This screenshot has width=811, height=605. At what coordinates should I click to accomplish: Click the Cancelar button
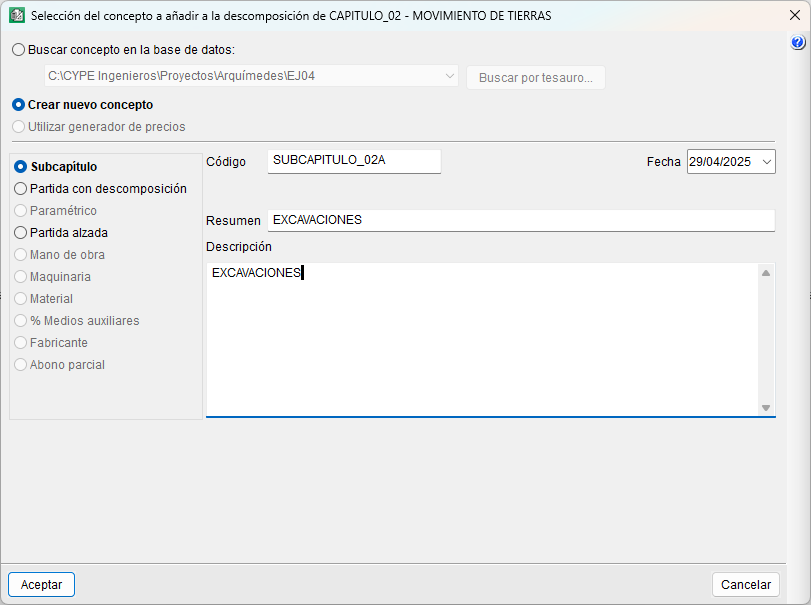(x=746, y=584)
